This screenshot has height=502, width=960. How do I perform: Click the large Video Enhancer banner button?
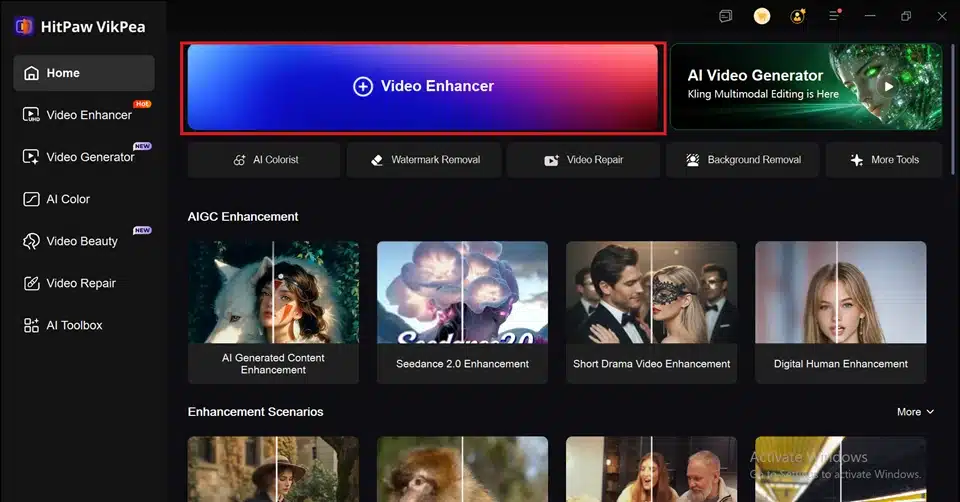[x=423, y=87]
